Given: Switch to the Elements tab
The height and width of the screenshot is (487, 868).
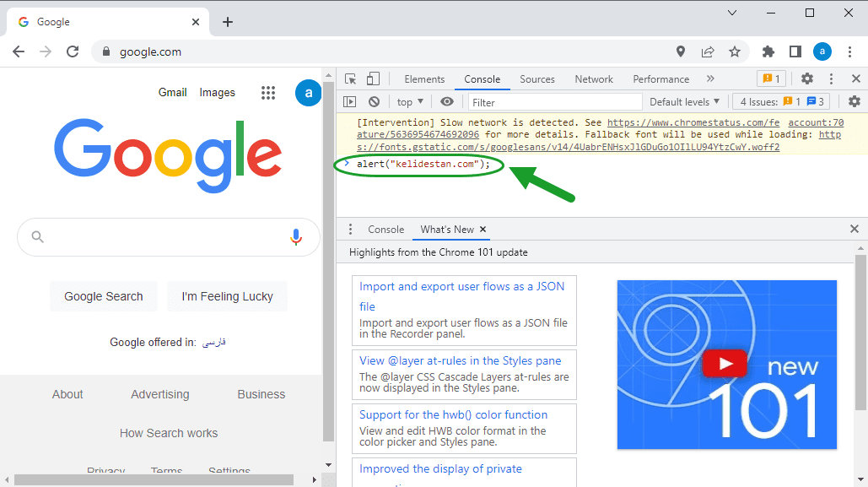Looking at the screenshot, I should (424, 79).
